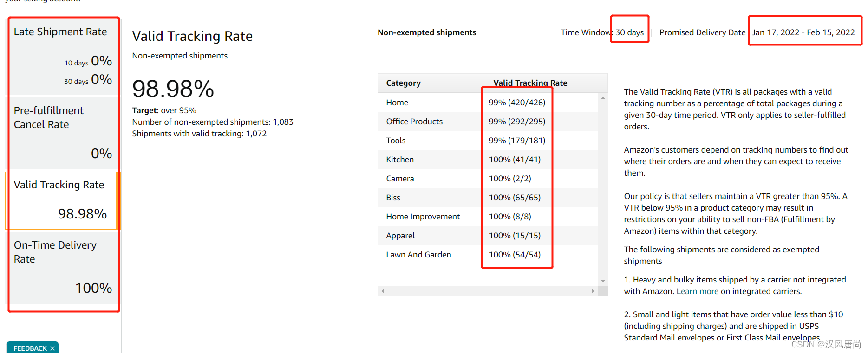The image size is (868, 353).
Task: Click the large 98.98% headline figure
Action: (173, 89)
